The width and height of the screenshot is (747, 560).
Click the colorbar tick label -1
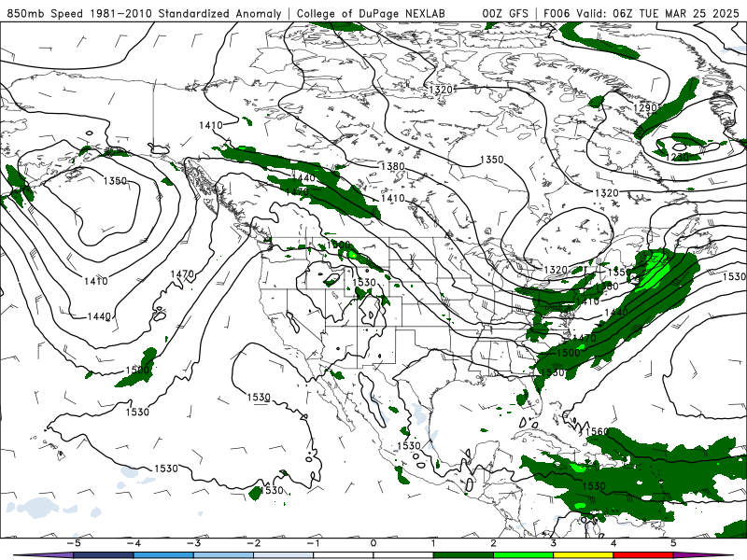[x=313, y=543]
